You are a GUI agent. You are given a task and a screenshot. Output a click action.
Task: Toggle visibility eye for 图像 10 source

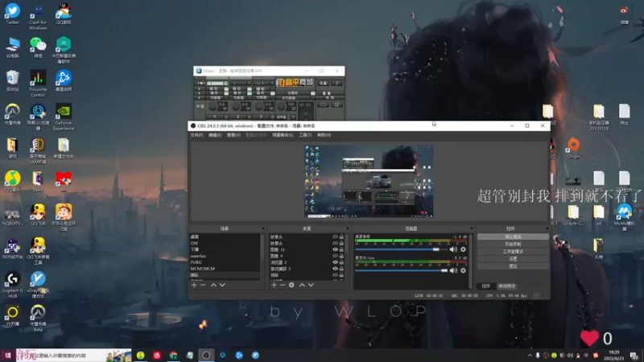coord(335,249)
